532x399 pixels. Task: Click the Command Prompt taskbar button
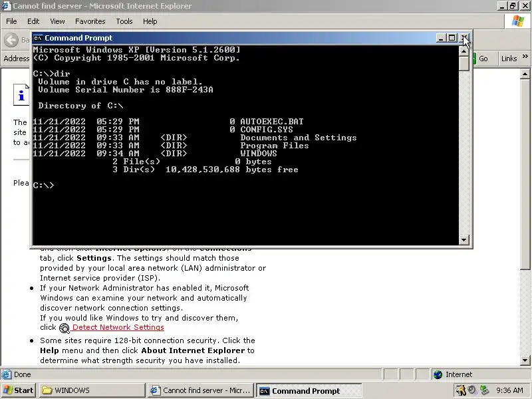[309, 391]
